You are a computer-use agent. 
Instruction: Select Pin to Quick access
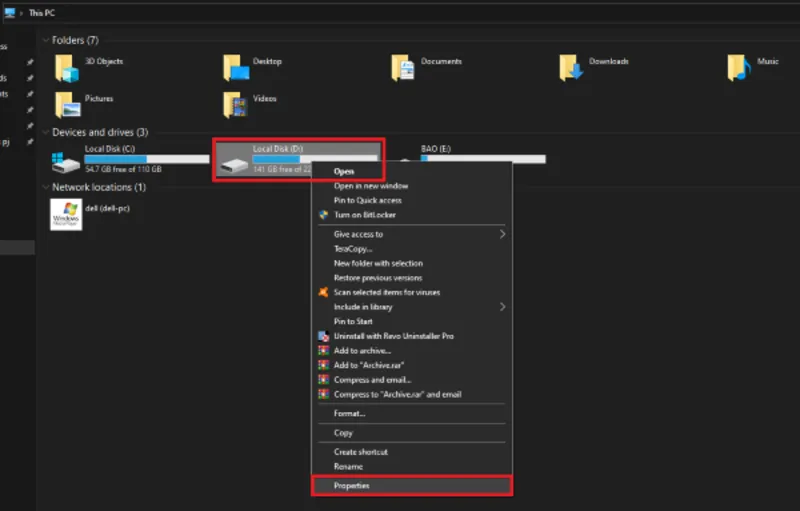coord(370,200)
